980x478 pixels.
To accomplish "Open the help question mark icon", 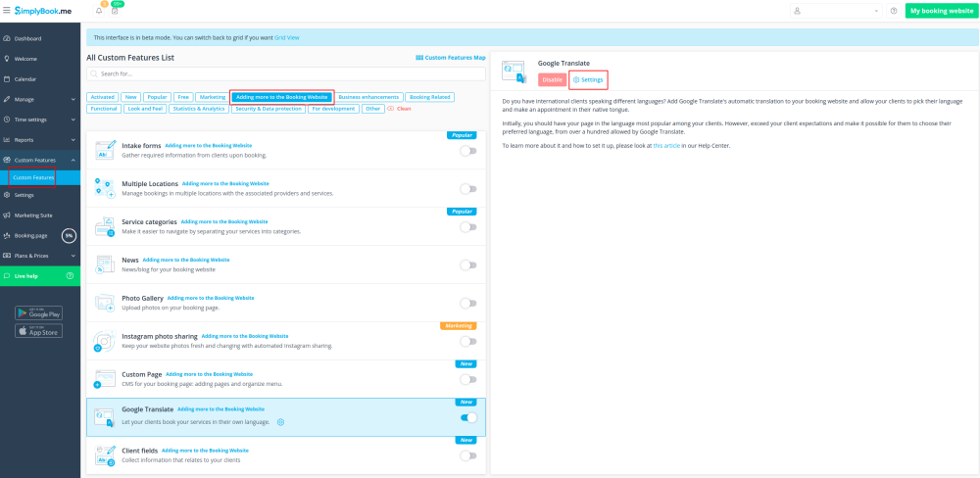I will pos(893,11).
